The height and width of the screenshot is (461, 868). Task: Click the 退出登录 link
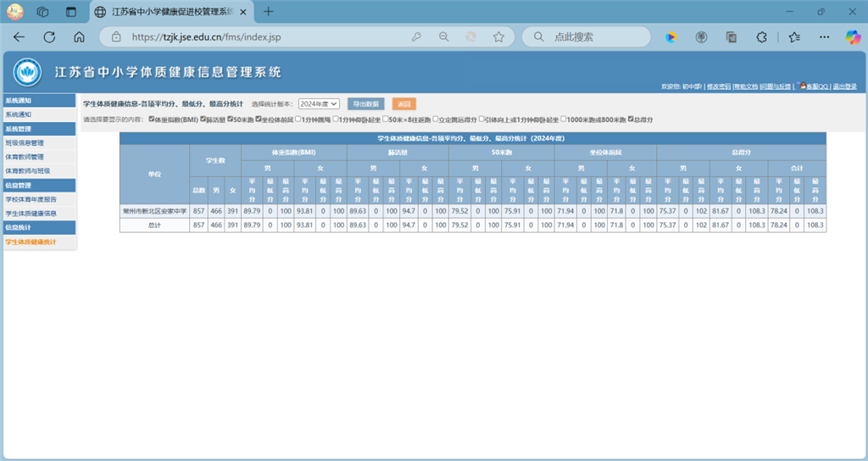click(x=845, y=87)
